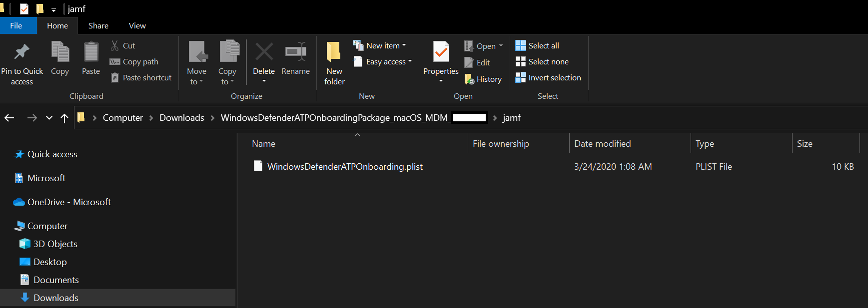Sort by the Type column

click(x=741, y=143)
